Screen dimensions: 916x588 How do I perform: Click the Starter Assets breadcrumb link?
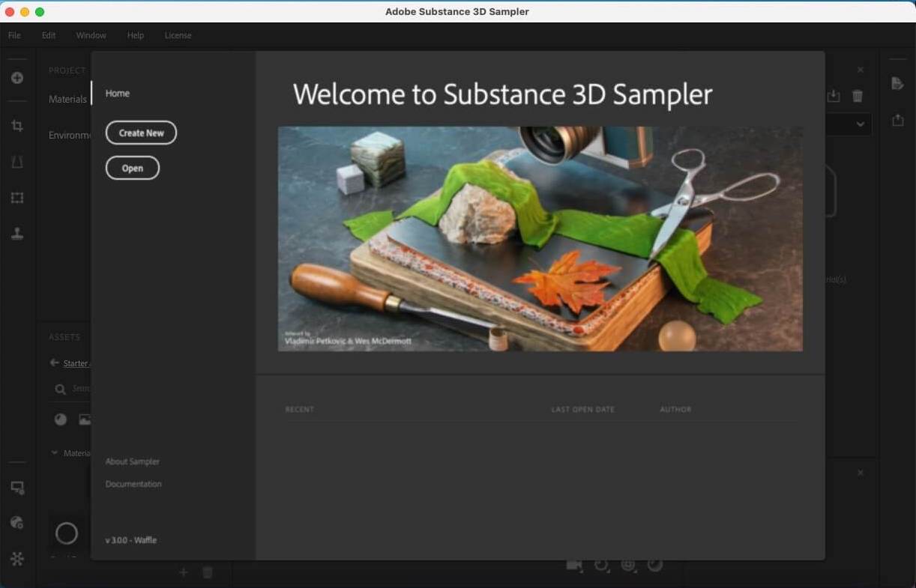[x=76, y=363]
